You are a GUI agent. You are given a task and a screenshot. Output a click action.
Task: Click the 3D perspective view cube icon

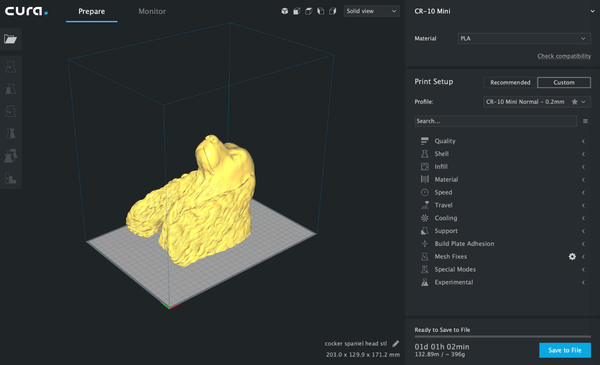point(284,11)
